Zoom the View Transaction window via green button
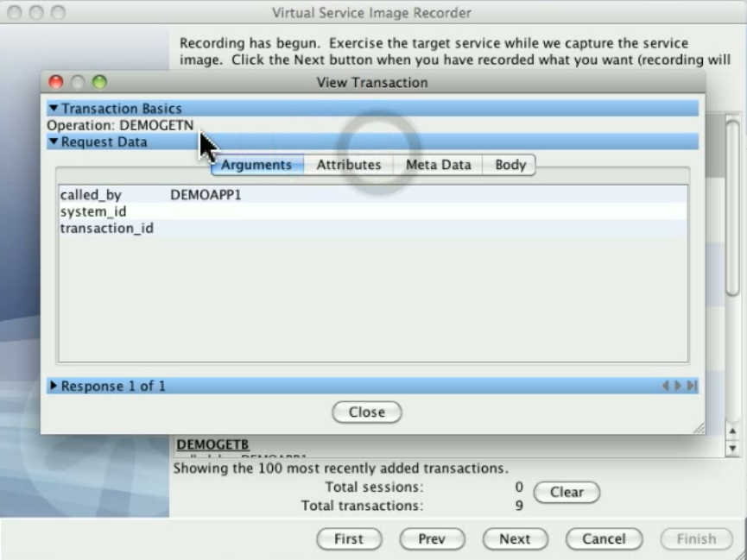 [99, 82]
